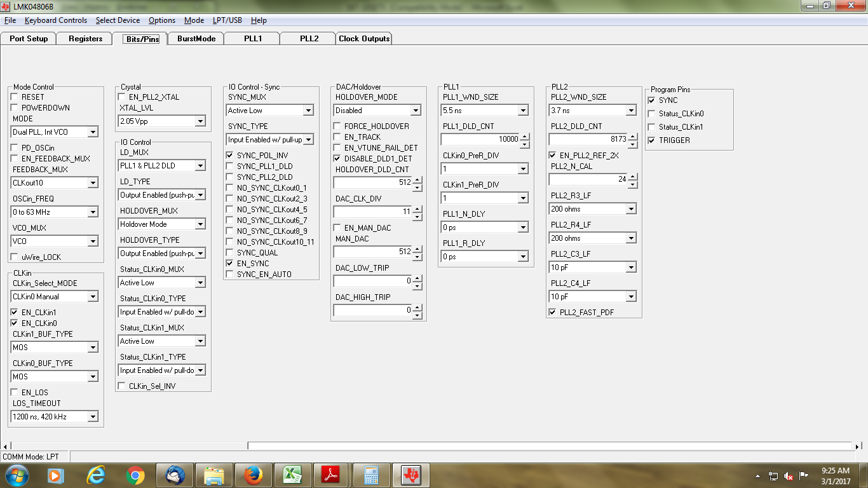Click the show hidden icons arrow

757,475
